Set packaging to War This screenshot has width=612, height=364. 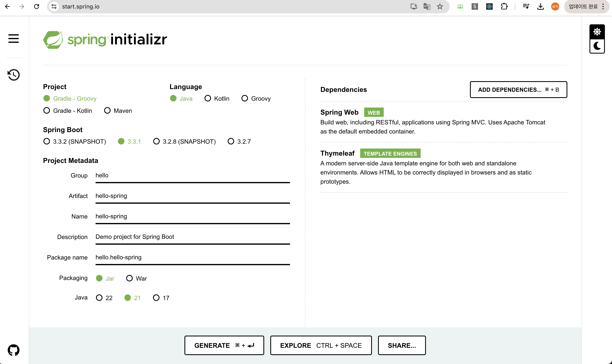pos(129,278)
